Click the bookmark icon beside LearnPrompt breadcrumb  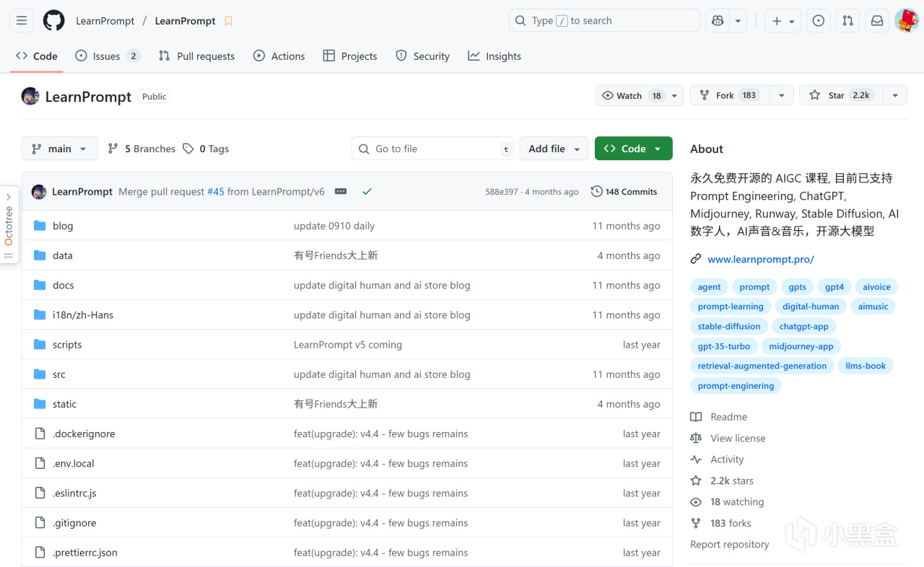(x=229, y=21)
